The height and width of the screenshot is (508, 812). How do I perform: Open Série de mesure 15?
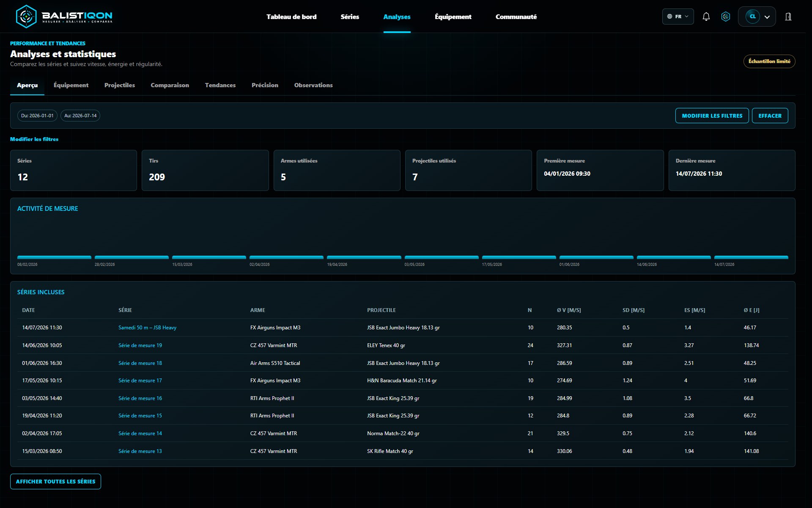click(x=140, y=416)
